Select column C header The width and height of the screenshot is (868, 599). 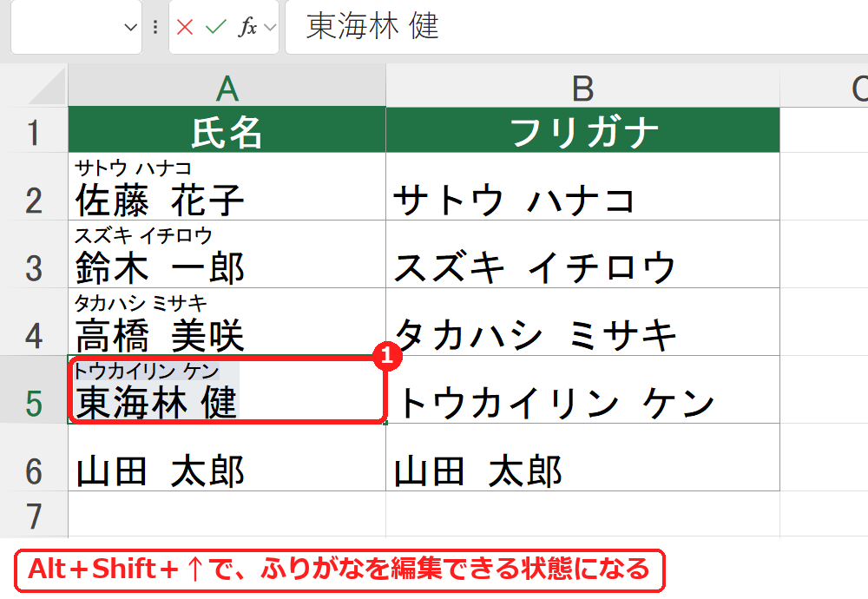click(x=825, y=86)
